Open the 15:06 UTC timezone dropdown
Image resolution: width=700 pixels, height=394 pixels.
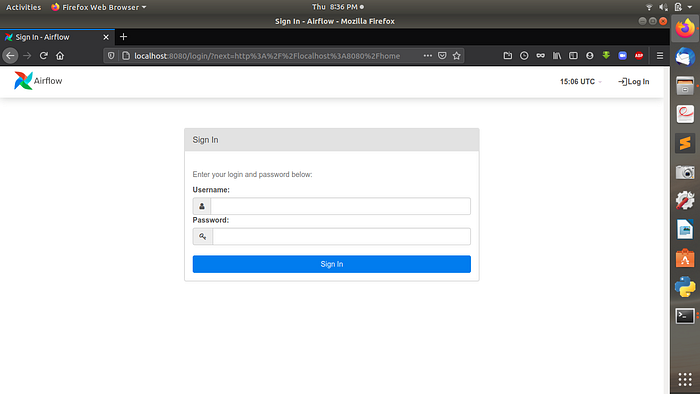[580, 82]
